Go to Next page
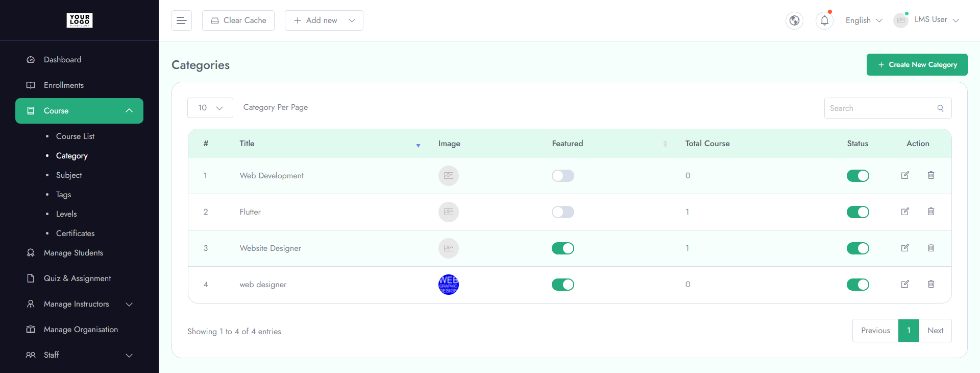 click(935, 331)
